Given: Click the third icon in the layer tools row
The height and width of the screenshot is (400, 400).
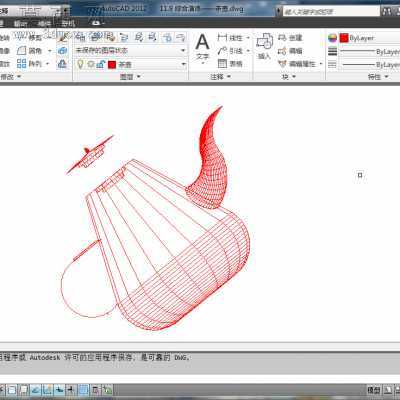Looking at the screenshot, I should [x=110, y=37].
